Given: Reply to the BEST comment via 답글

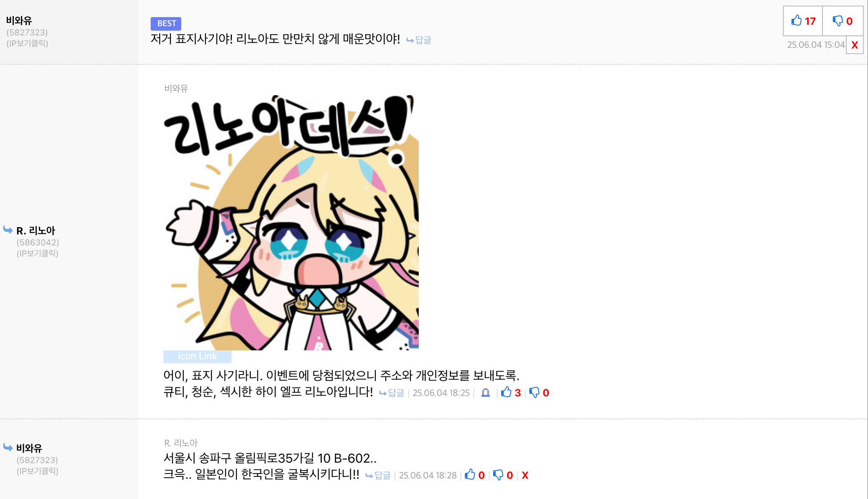Looking at the screenshot, I should (x=419, y=40).
